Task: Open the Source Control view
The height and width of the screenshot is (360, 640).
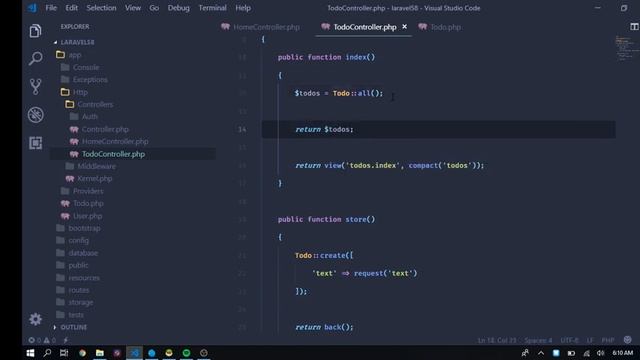Action: coord(36,87)
